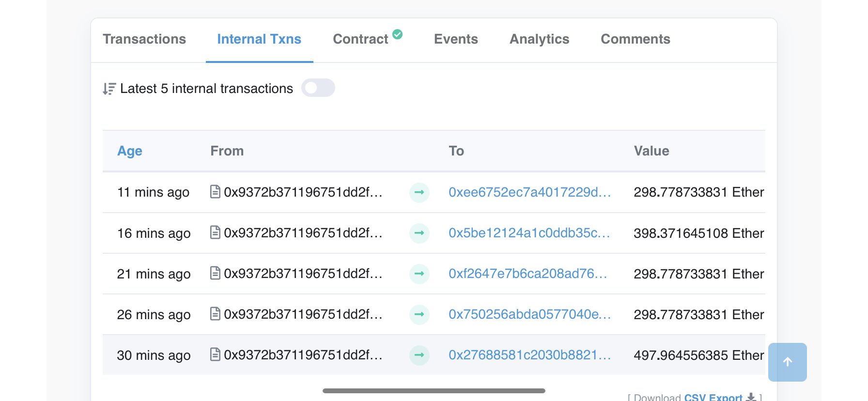
Task: Click the 298.778733831 Ether value in 21 mins row
Action: click(698, 274)
